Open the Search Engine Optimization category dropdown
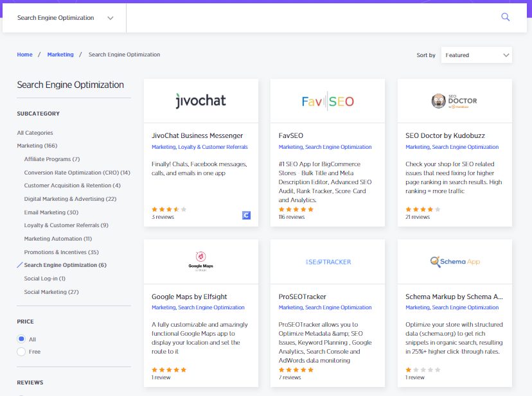Image resolution: width=532 pixels, height=396 pixels. pos(64,18)
